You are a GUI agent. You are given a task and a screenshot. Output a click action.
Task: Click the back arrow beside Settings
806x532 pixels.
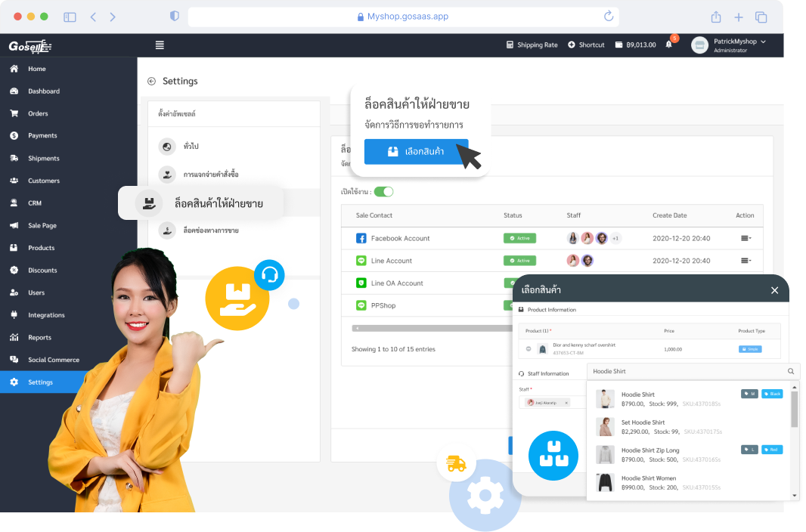click(x=152, y=81)
